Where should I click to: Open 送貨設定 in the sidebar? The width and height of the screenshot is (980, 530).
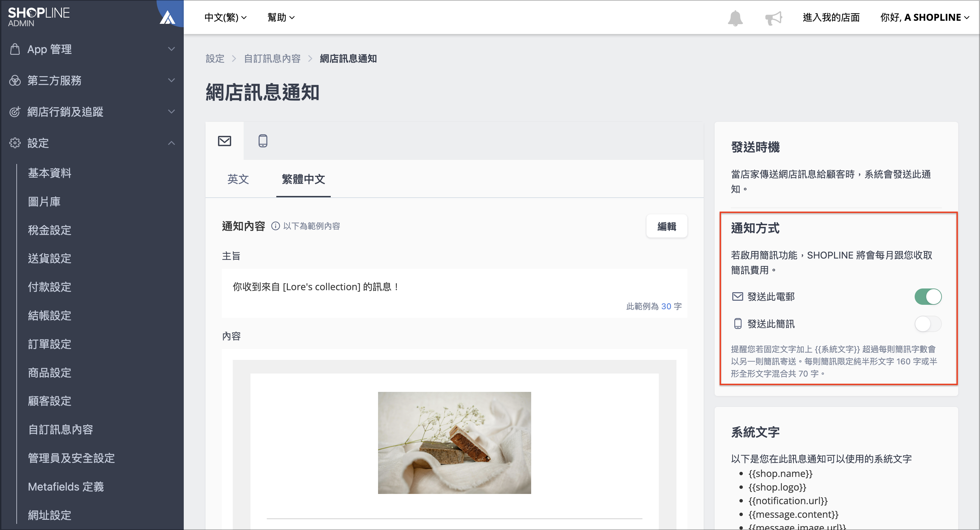click(x=49, y=259)
